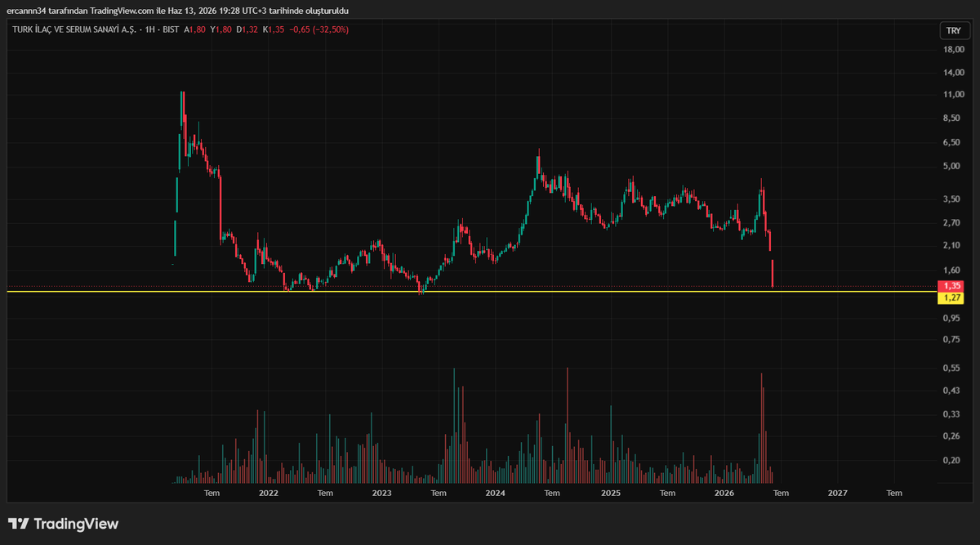Click the 11,00 price axis label

(x=954, y=95)
